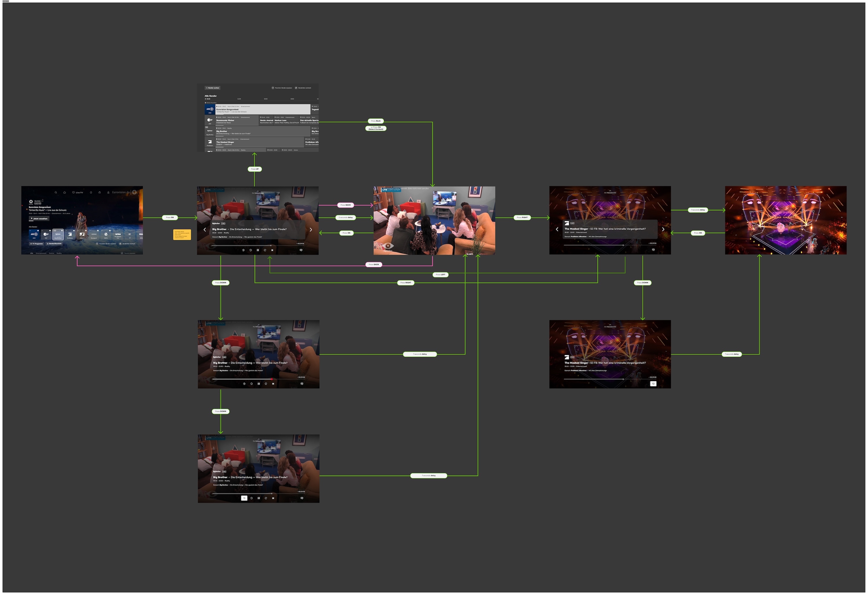Click red progress bar handle in Big Brother player
The height and width of the screenshot is (595, 868).
point(271,379)
